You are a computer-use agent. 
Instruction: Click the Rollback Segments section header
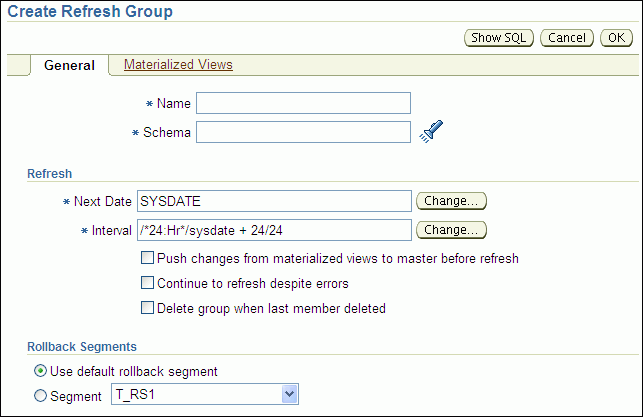81,347
